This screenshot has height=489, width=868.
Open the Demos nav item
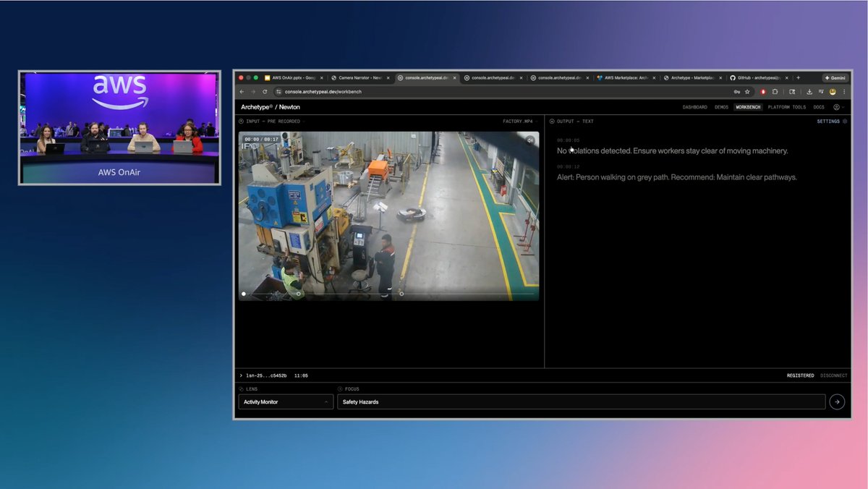tap(721, 107)
